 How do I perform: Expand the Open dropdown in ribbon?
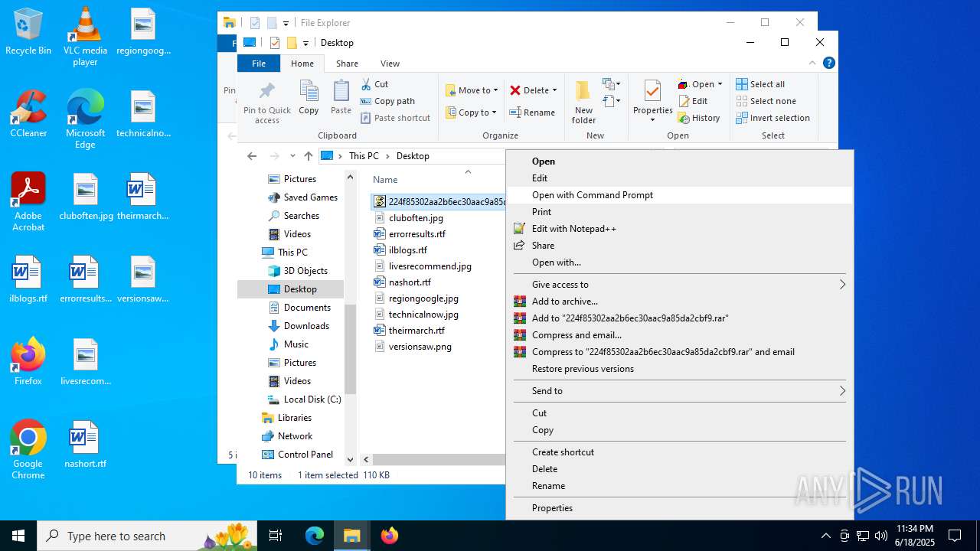point(720,84)
